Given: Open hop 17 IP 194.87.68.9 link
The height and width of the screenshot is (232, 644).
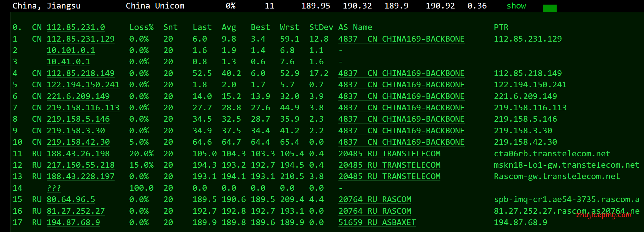Looking at the screenshot, I should click(73, 223).
